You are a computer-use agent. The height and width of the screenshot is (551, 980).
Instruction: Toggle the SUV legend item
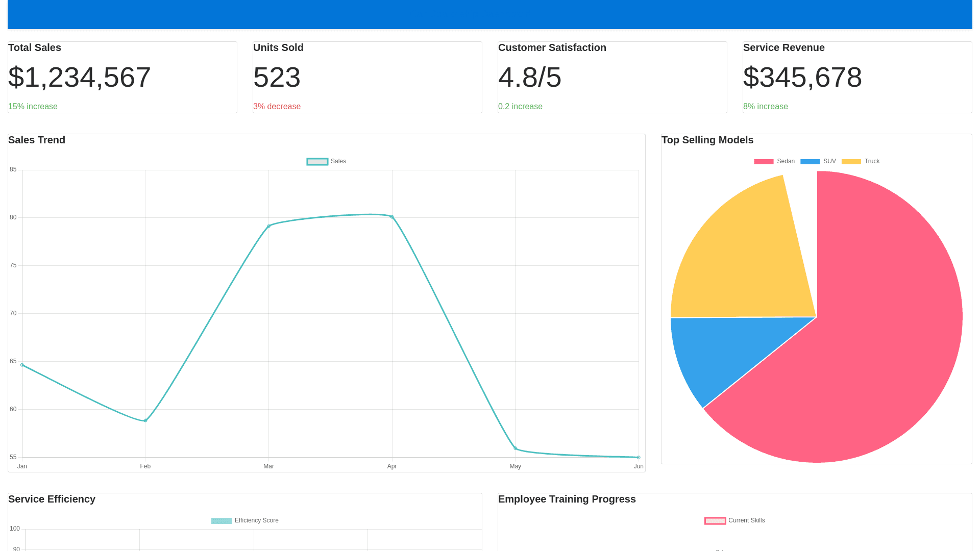818,161
